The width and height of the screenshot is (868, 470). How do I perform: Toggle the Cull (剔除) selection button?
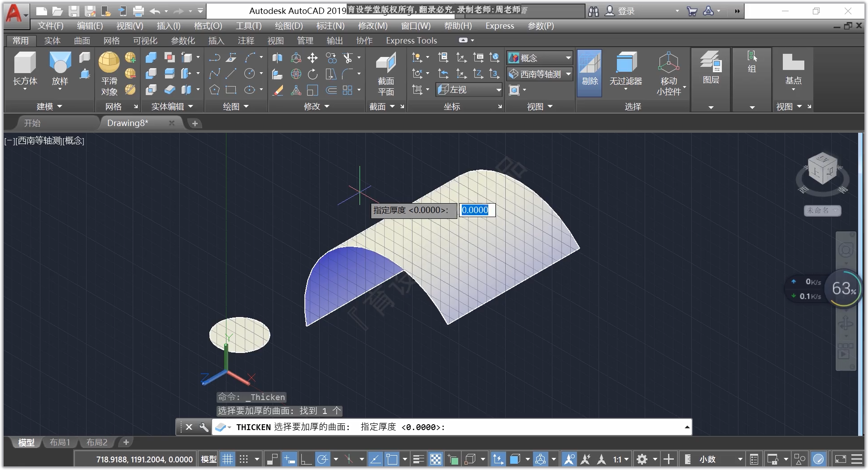pyautogui.click(x=590, y=73)
